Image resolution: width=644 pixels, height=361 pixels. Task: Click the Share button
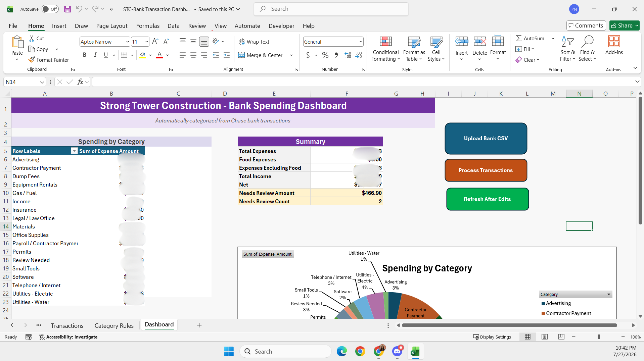tap(624, 25)
